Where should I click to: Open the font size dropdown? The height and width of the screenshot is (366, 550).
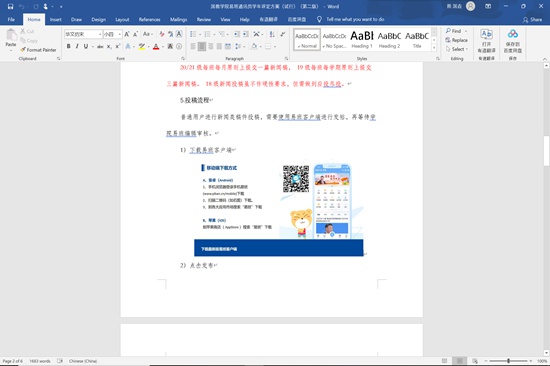pos(120,34)
